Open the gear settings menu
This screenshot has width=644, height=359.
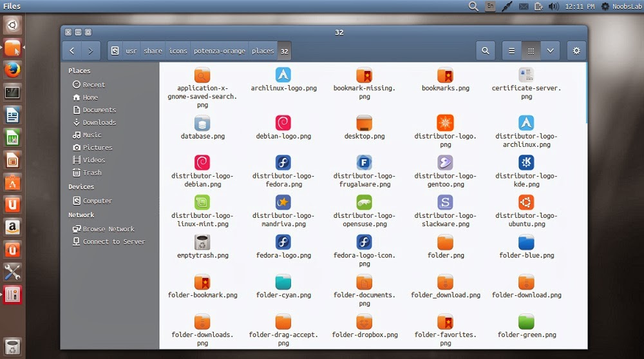pos(576,51)
